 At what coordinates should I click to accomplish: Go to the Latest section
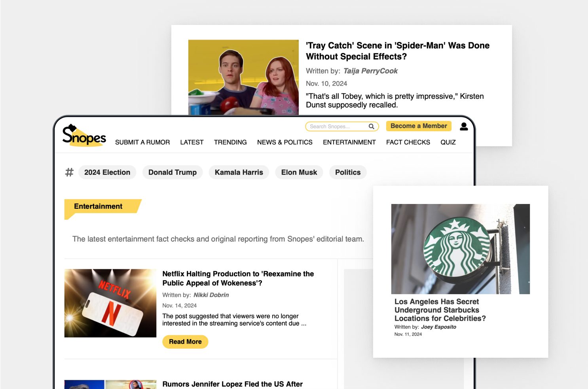point(192,142)
